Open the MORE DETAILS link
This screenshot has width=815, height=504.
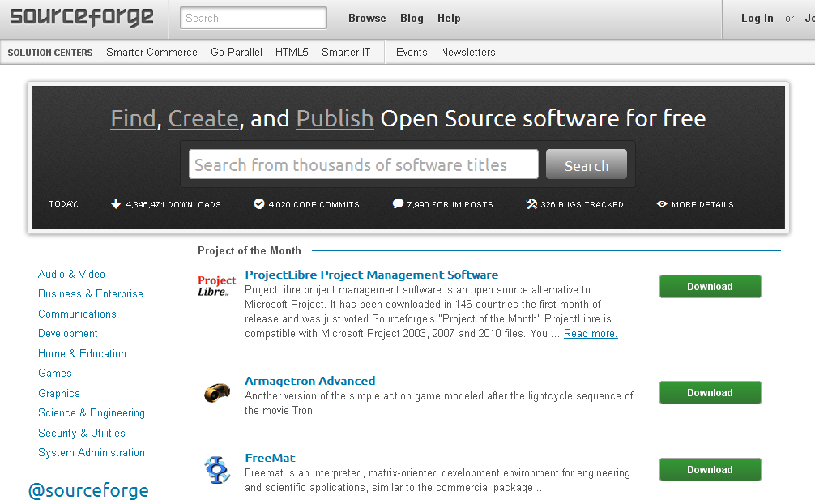coord(702,204)
